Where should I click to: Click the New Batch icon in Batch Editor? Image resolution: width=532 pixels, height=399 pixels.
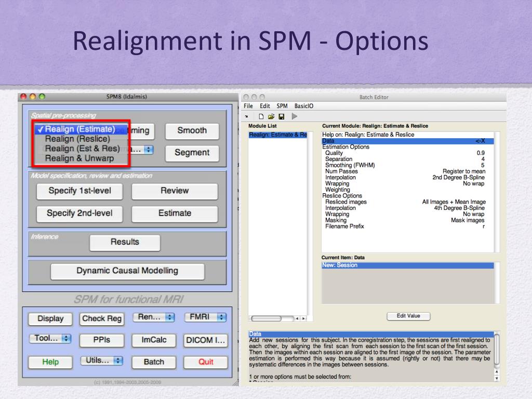click(261, 116)
